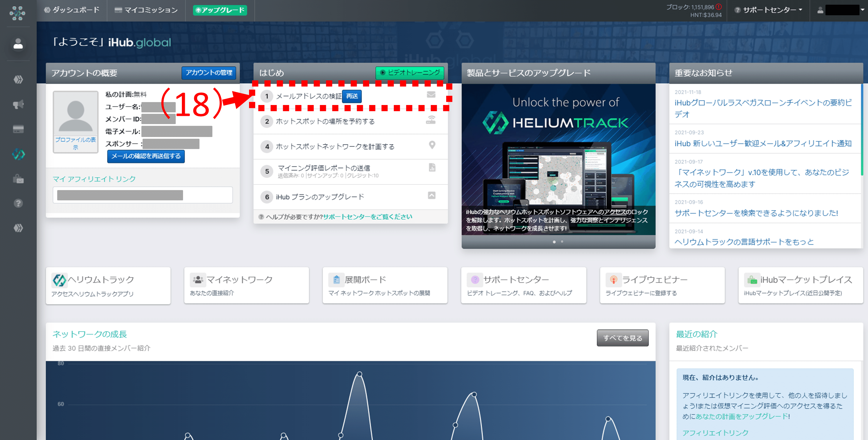
Task: Click the hotspot router icon in step 2
Action: pyautogui.click(x=431, y=120)
